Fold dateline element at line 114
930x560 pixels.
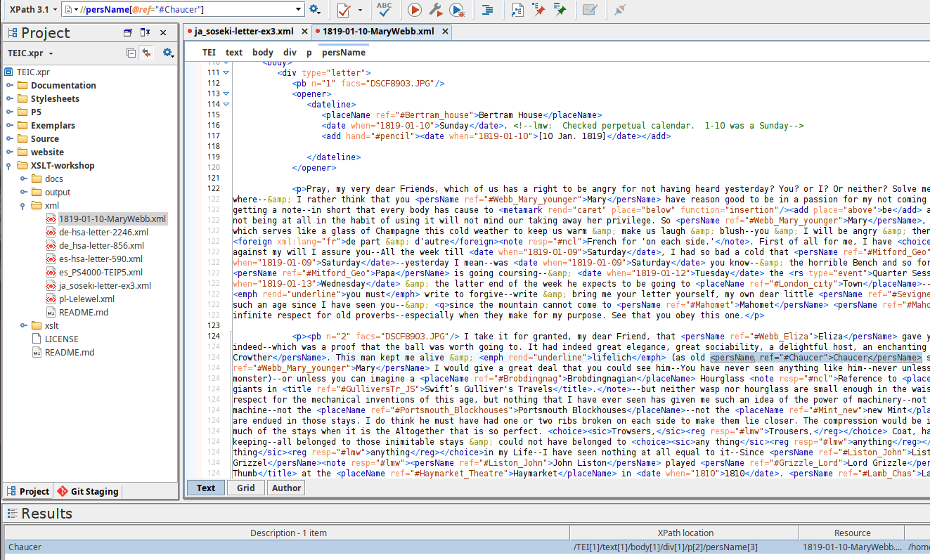click(226, 104)
